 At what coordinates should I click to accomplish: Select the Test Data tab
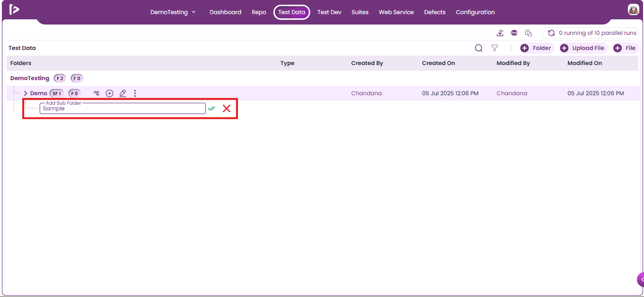click(292, 12)
